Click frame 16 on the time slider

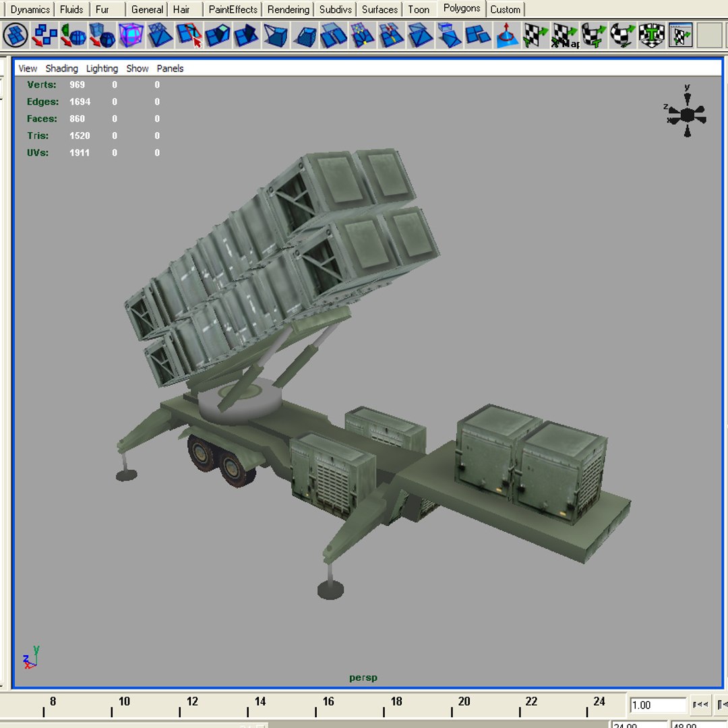tap(328, 701)
